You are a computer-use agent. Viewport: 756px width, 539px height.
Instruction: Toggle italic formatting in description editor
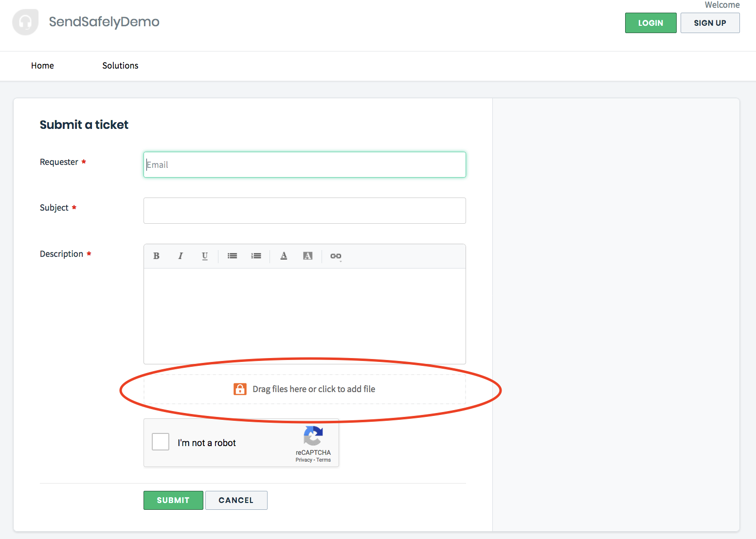(180, 256)
